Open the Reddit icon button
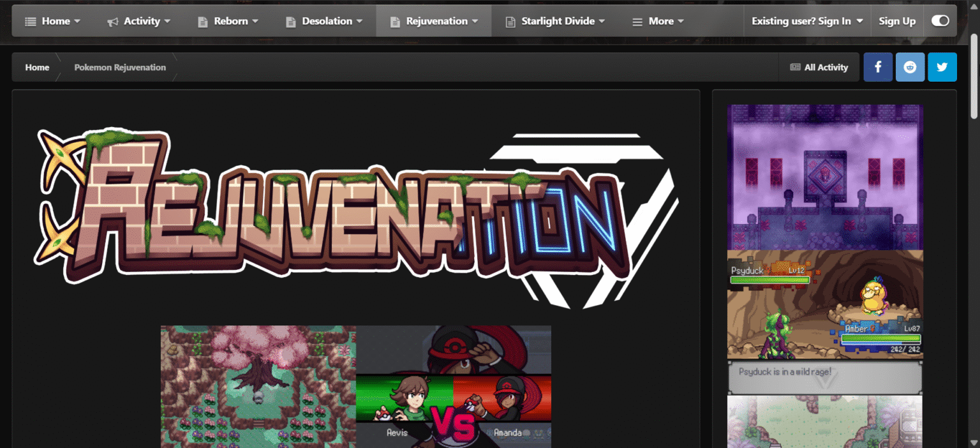The width and height of the screenshot is (980, 448). point(910,67)
